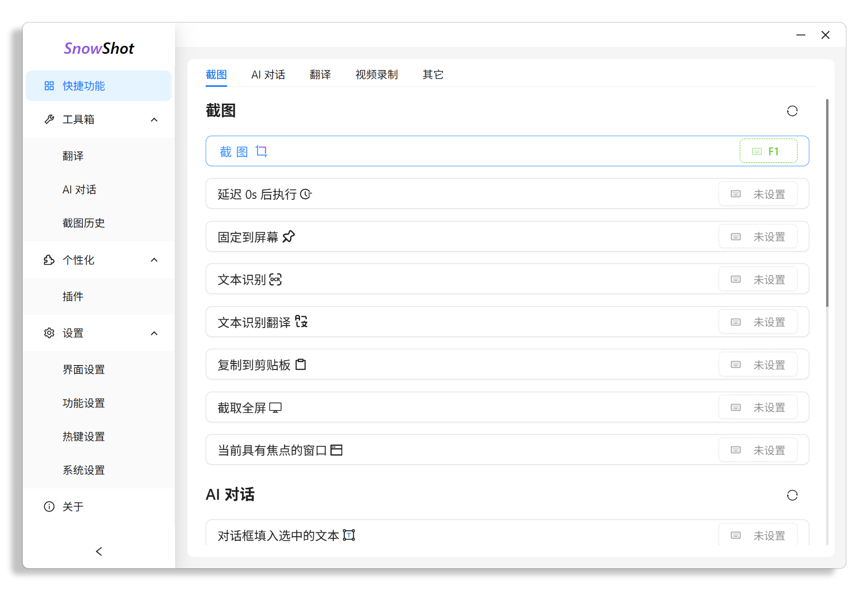Click the monitor icon on 截取全屏 row
868x590 pixels.
click(x=276, y=407)
